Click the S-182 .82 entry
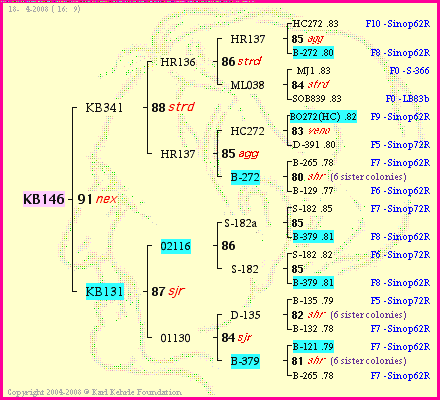 (312, 255)
